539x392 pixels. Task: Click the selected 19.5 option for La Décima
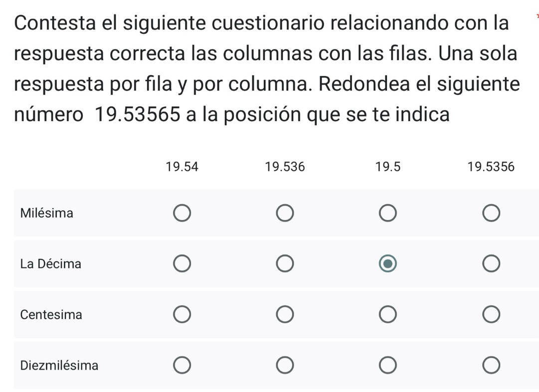pos(388,264)
